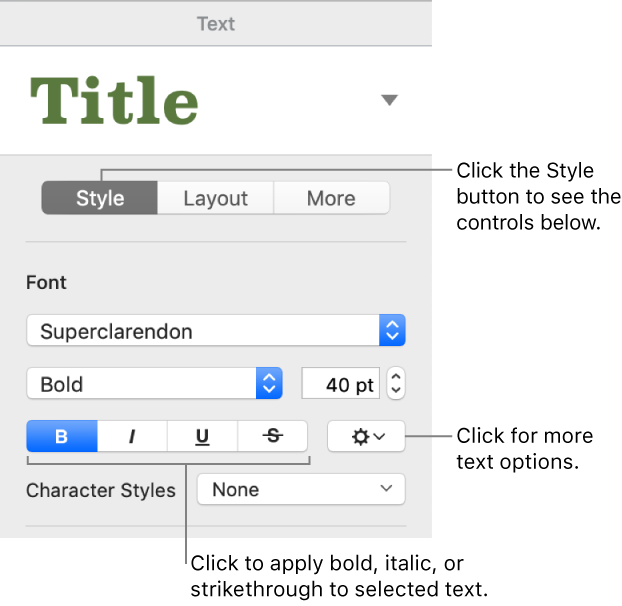Decrease font size with the stepper down arrow
This screenshot has height=606, width=622.
click(x=396, y=391)
